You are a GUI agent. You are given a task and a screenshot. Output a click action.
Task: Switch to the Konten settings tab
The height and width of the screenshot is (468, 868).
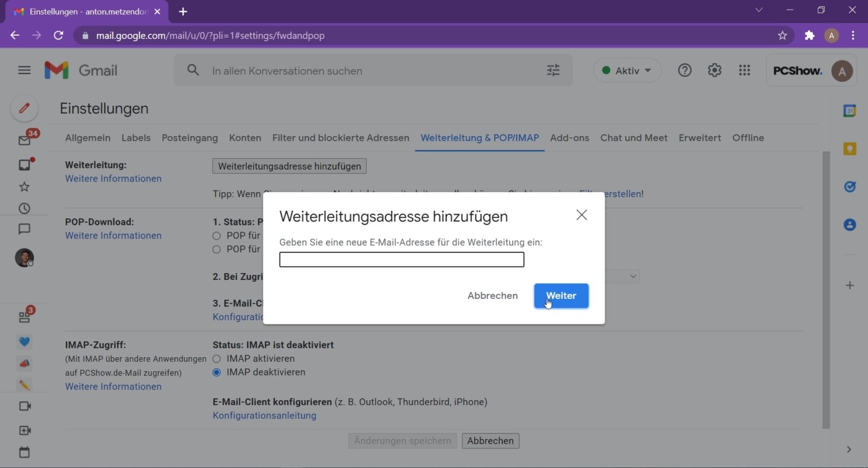point(245,137)
